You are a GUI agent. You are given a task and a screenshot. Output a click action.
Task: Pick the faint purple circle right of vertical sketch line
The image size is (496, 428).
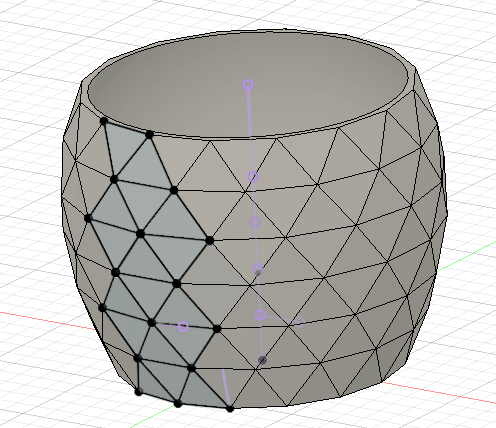tap(300, 322)
